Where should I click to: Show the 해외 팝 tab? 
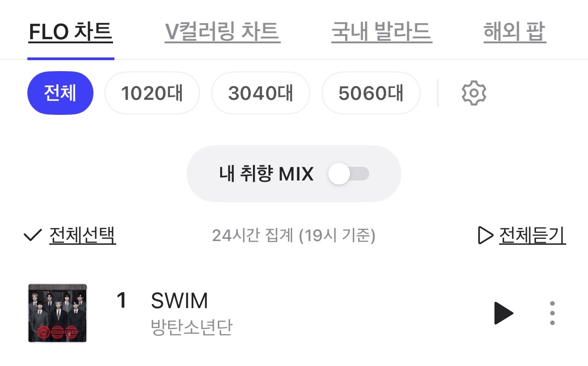point(514,32)
